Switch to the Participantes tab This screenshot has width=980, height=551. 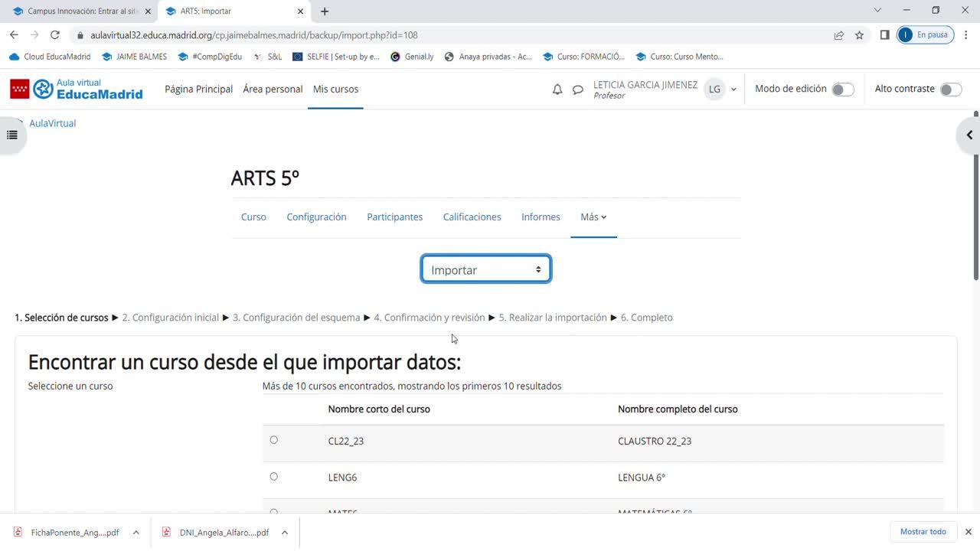coord(394,217)
